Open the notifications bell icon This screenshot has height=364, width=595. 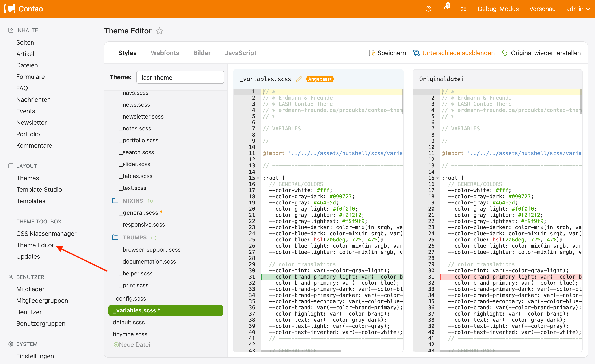click(446, 9)
